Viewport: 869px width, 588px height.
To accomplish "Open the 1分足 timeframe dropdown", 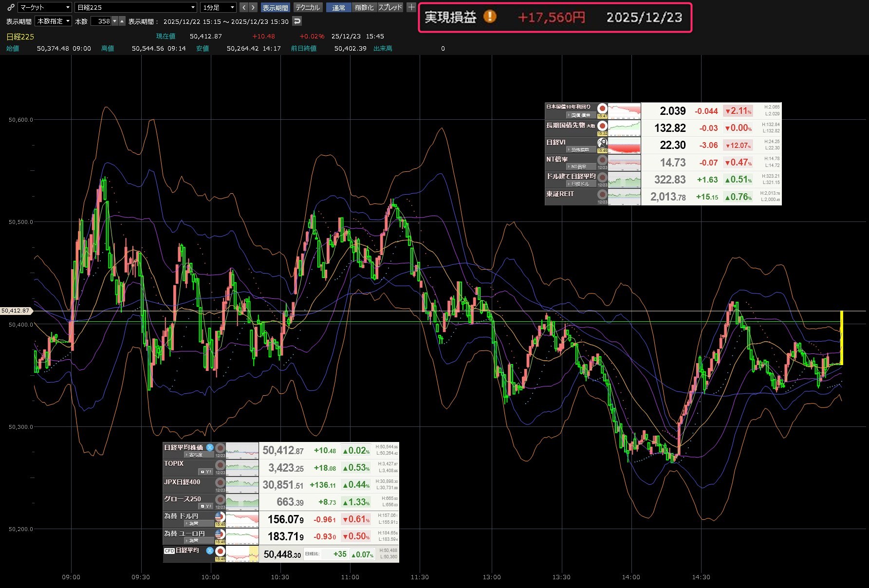I will click(x=218, y=7).
